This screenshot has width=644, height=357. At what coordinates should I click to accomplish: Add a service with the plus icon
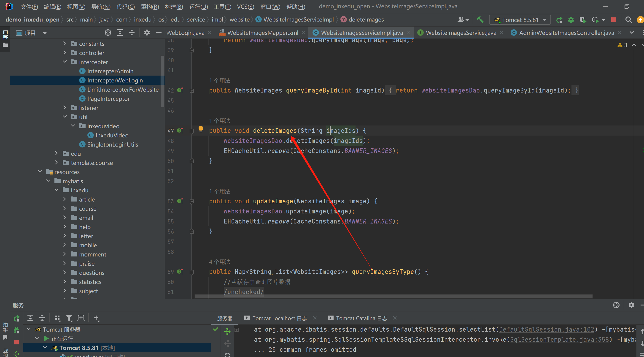[96, 318]
